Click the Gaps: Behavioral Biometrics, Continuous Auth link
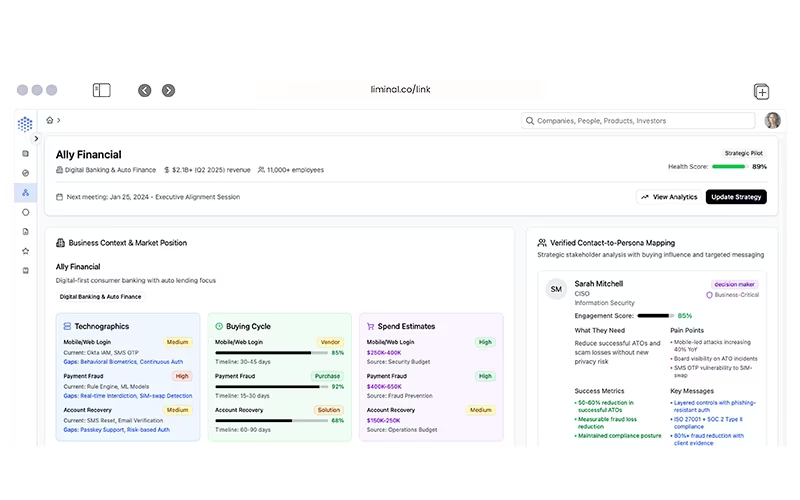The width and height of the screenshot is (800, 500). tap(123, 362)
